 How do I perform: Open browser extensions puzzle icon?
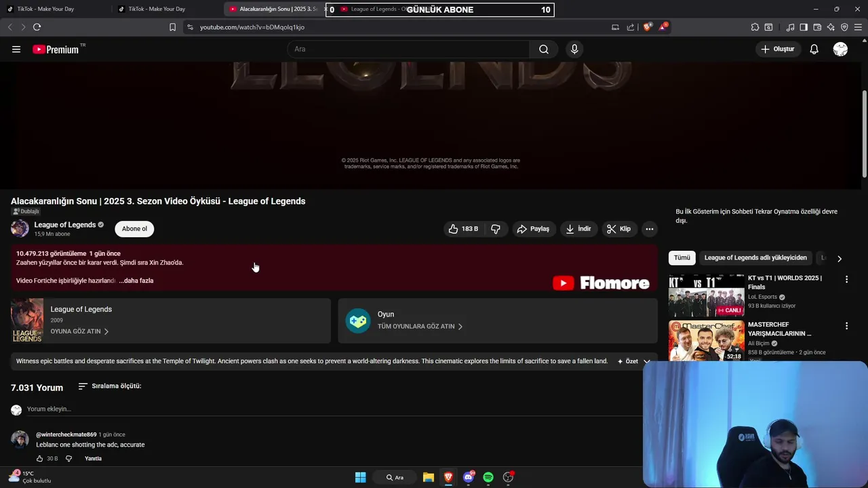point(755,27)
